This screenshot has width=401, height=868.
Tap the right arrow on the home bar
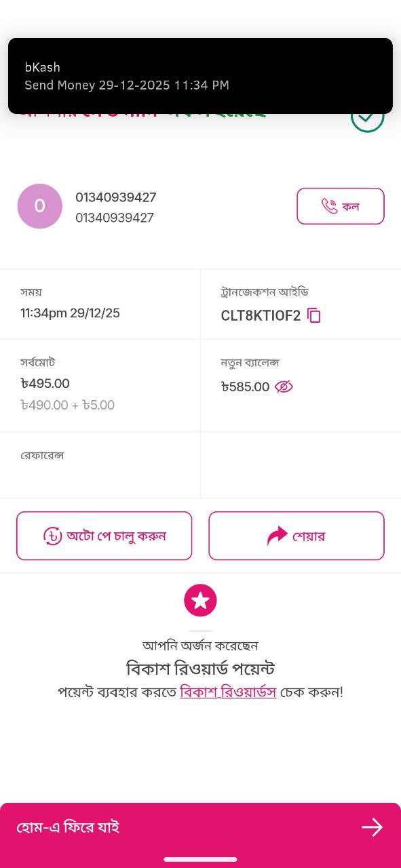(372, 827)
